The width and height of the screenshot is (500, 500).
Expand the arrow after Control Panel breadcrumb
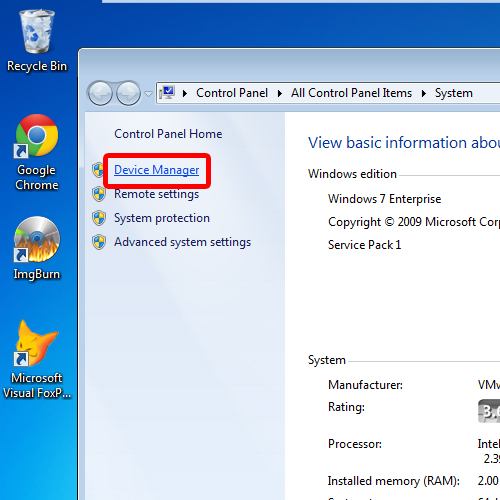tap(280, 93)
